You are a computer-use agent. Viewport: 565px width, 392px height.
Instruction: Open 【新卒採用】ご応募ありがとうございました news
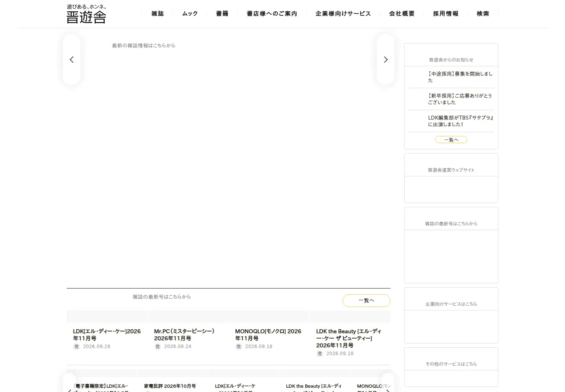[460, 99]
